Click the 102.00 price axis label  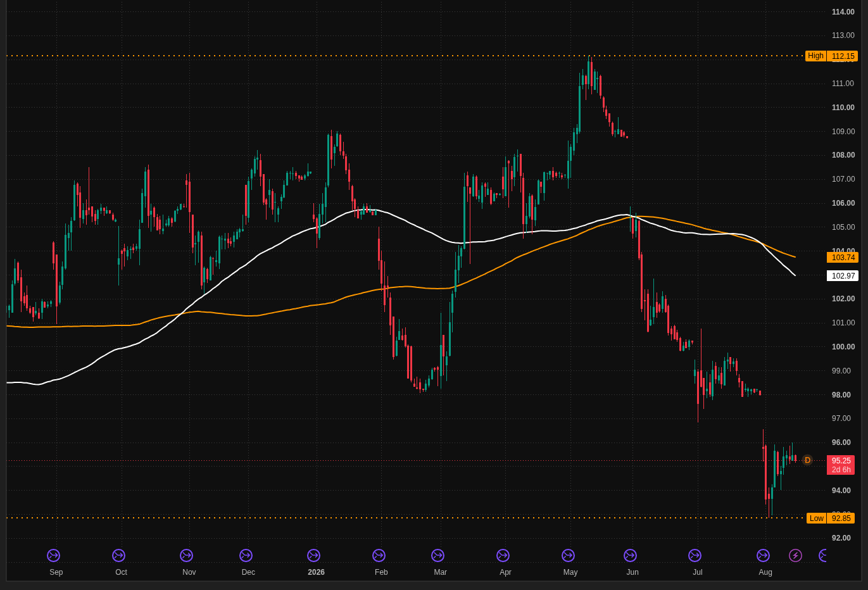click(x=843, y=299)
